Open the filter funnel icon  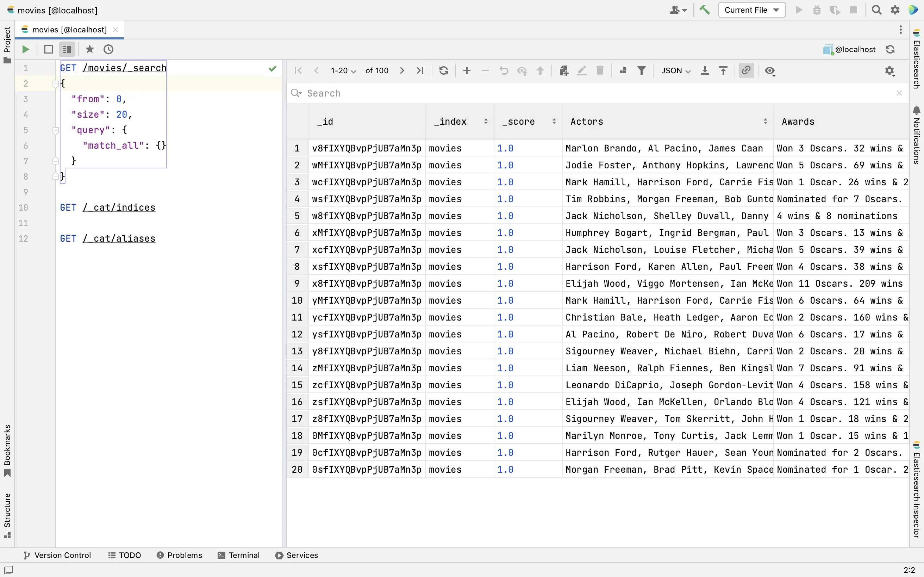click(642, 70)
